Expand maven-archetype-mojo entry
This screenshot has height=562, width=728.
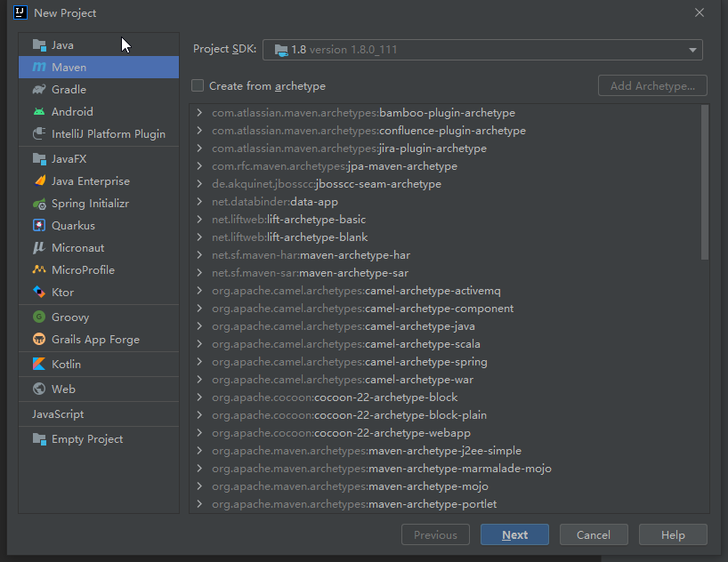pos(199,486)
